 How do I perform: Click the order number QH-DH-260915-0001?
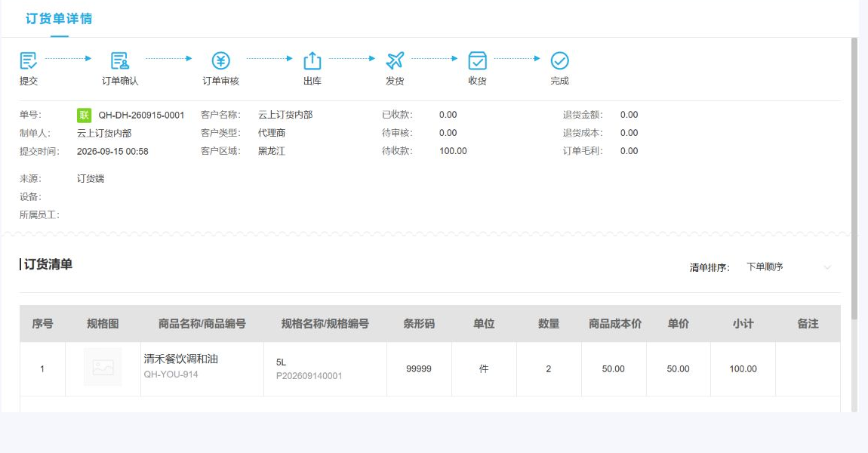[141, 116]
